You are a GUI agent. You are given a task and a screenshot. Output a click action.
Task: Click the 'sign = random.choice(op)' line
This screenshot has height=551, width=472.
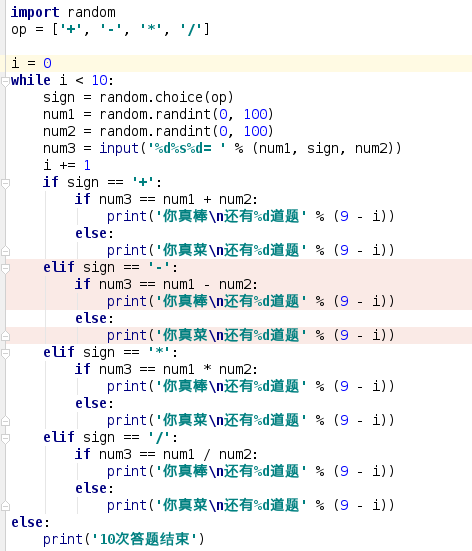(138, 97)
